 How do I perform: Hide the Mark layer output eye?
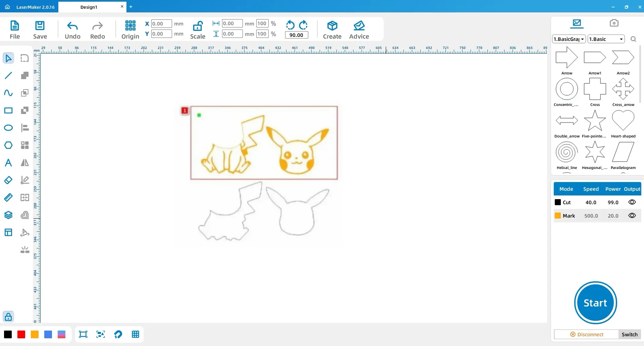pyautogui.click(x=632, y=216)
